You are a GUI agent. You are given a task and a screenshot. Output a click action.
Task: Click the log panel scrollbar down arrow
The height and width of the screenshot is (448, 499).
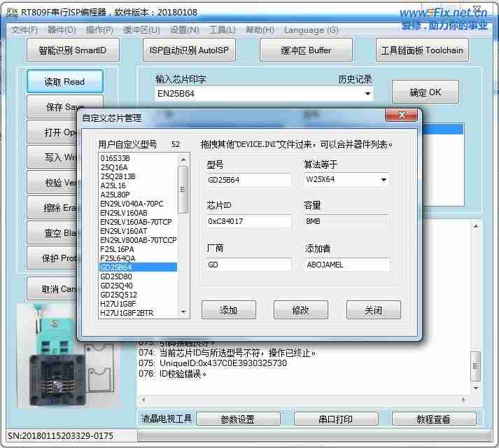pyautogui.click(x=476, y=388)
